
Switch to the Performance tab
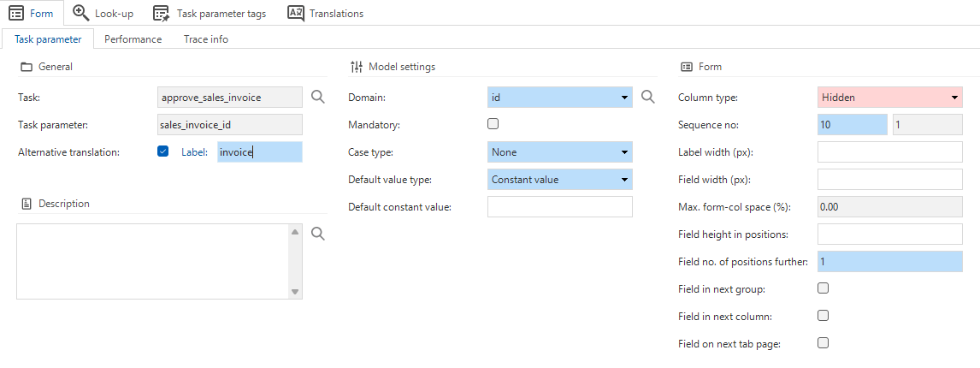[x=133, y=39]
